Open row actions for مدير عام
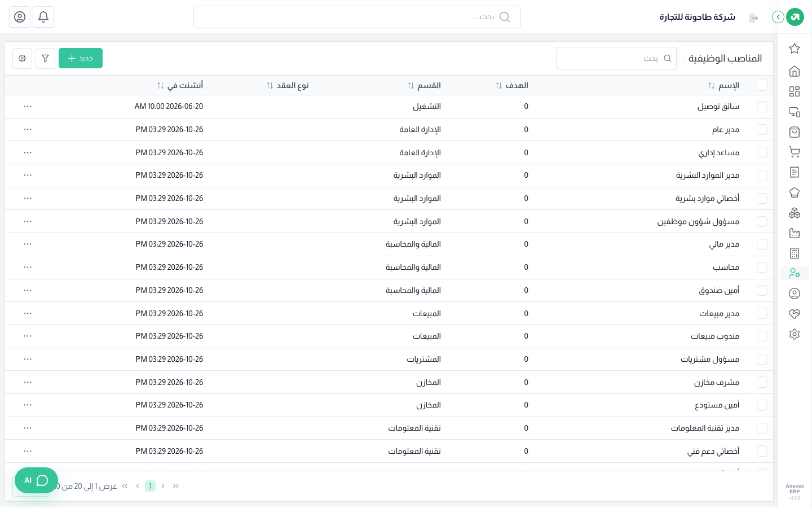 point(28,129)
